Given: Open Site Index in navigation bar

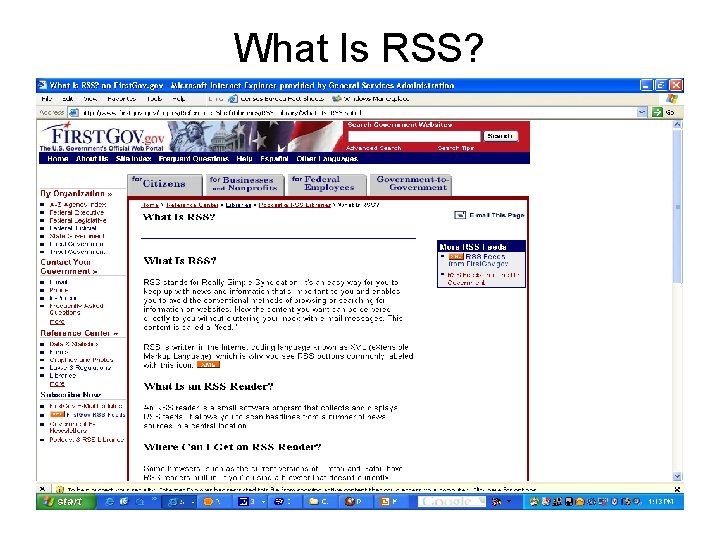Looking at the screenshot, I should (x=134, y=159).
